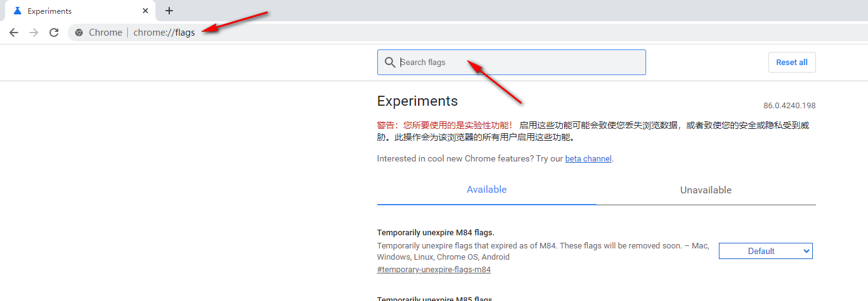
Task: Click the Temporarily unexpire M84 flags title
Action: click(436, 233)
